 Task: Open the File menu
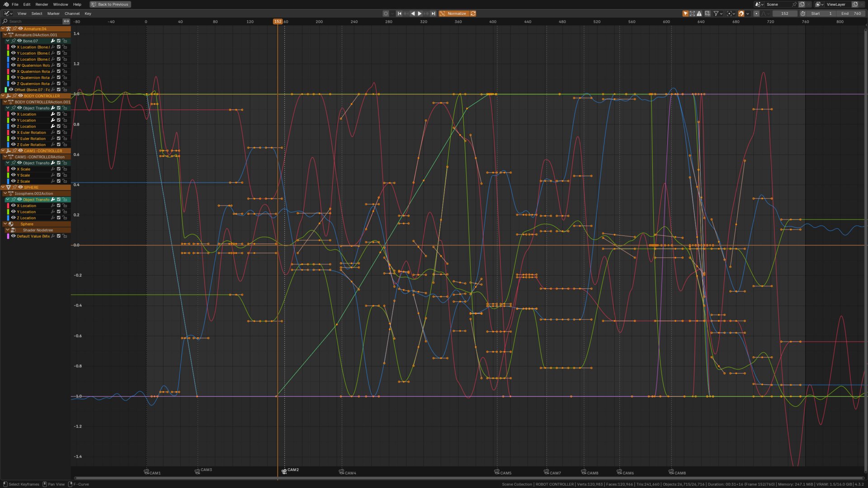15,4
